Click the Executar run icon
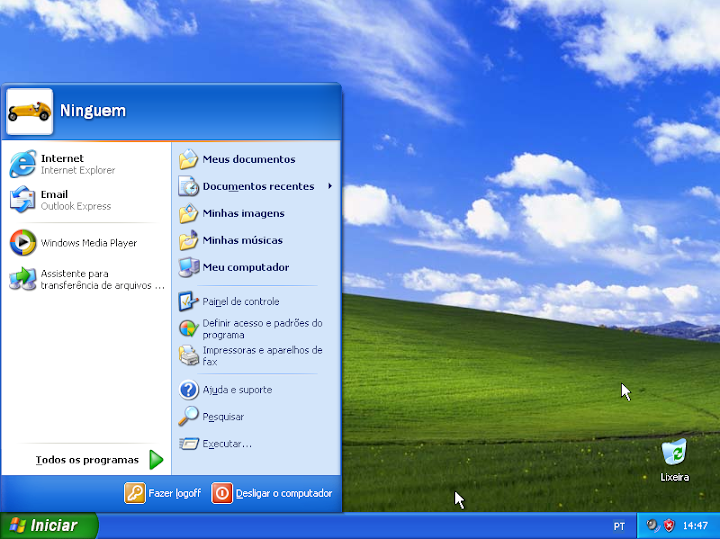Screen dimensions: 720x539 (x=188, y=444)
